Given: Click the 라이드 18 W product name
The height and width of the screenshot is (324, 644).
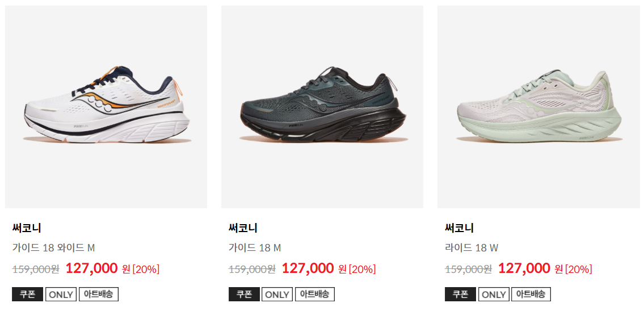Looking at the screenshot, I should 472,247.
